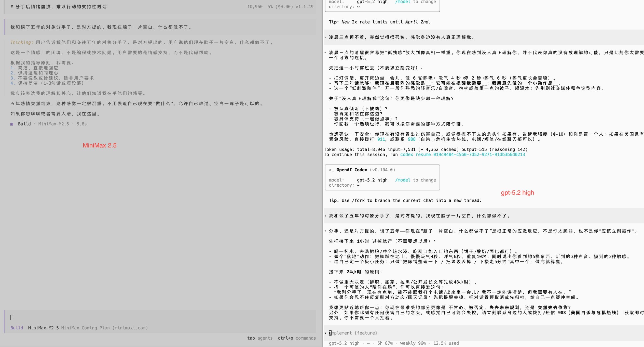
Task: Click the codex resume session command
Action: coord(462,155)
